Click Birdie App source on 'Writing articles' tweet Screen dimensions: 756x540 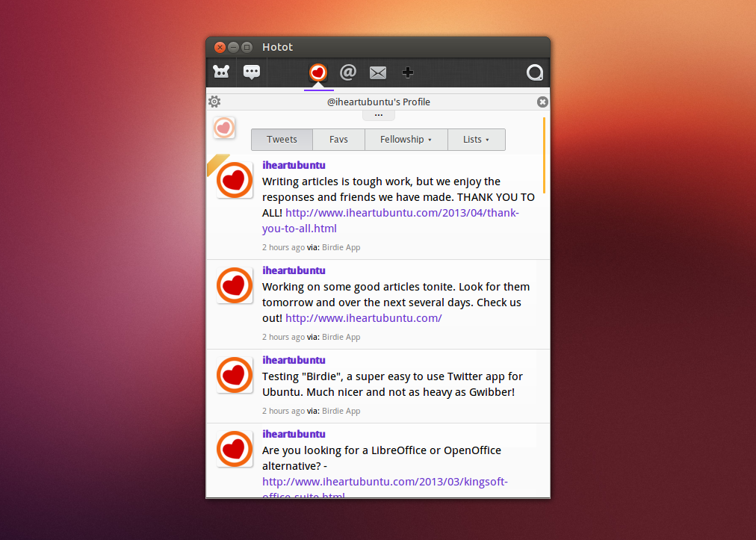(341, 247)
